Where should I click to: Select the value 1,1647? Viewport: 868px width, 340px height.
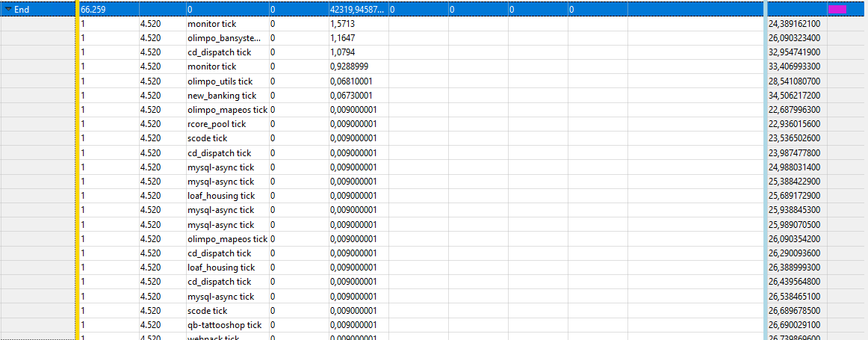(x=343, y=38)
